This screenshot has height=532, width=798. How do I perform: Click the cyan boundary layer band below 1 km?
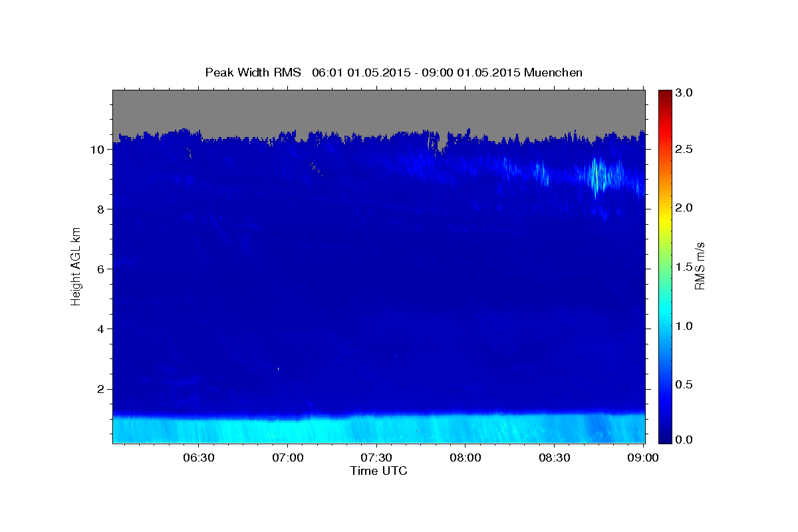point(379,429)
